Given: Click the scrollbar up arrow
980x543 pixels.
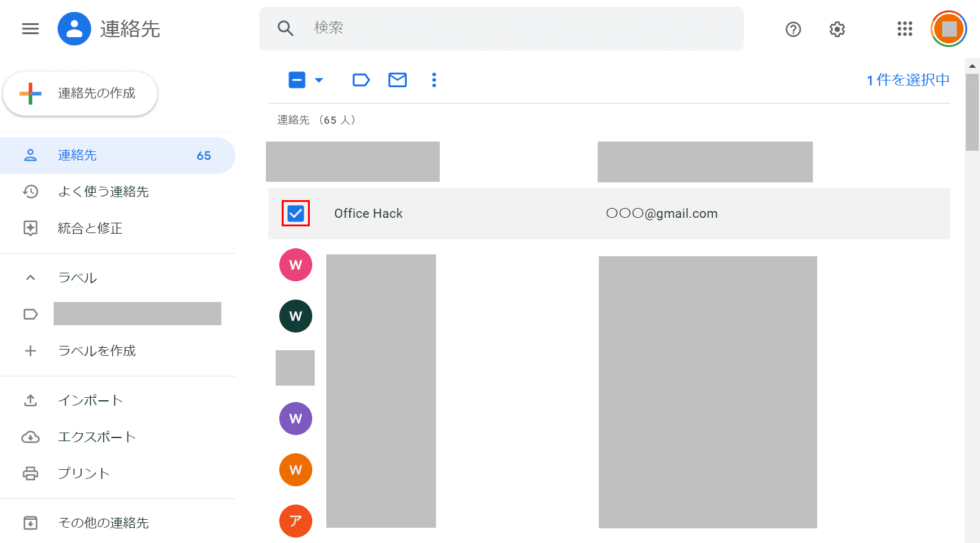Looking at the screenshot, I should [972, 65].
